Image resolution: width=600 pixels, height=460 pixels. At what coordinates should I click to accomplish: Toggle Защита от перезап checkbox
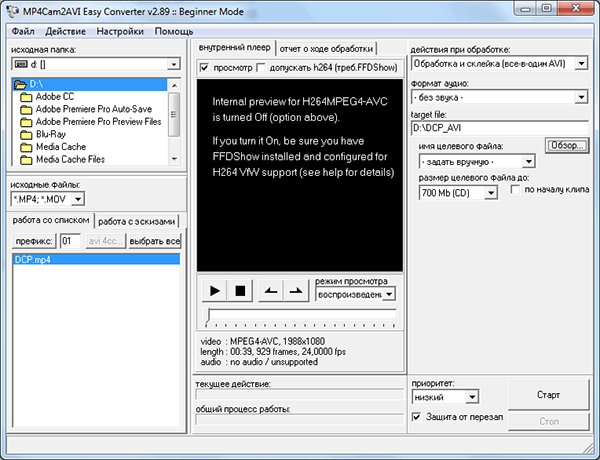(416, 417)
